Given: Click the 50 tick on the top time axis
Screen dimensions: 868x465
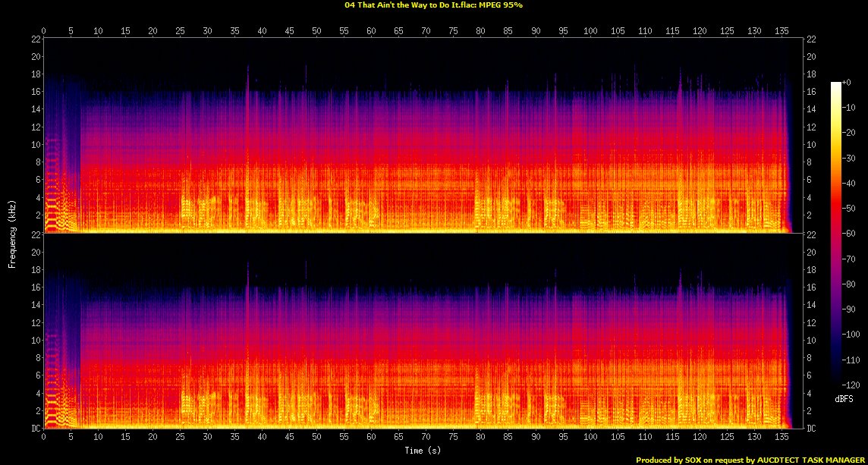Looking at the screenshot, I should 316,31.
